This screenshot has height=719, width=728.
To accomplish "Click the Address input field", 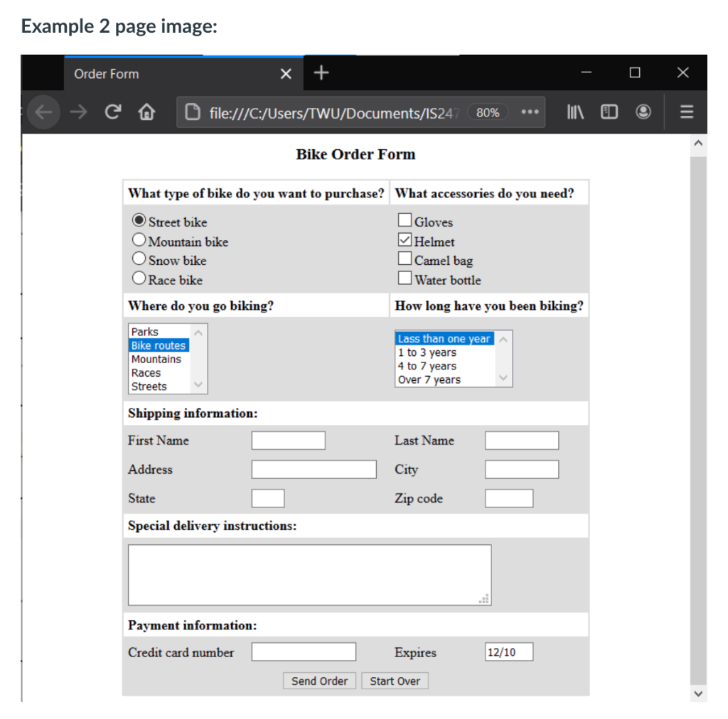I will [x=314, y=470].
